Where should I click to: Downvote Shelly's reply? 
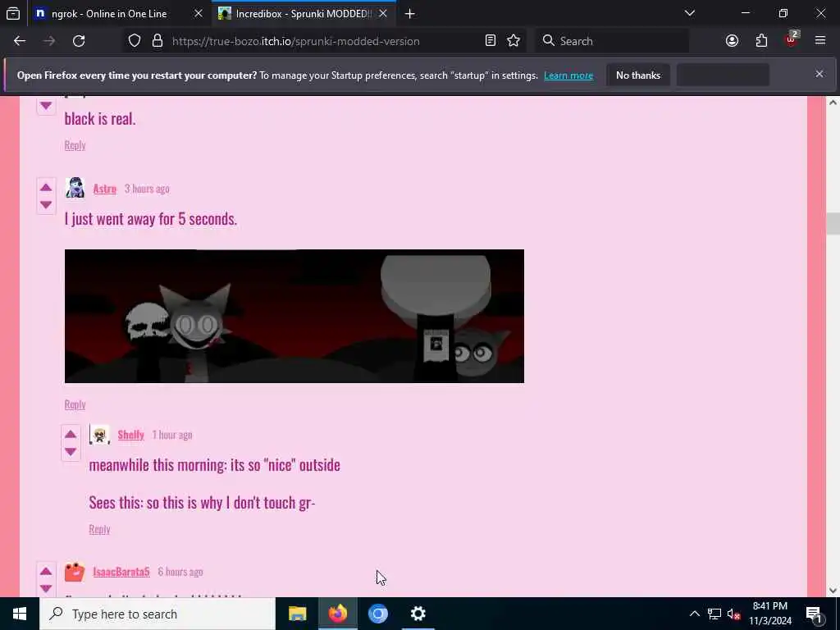tap(71, 452)
